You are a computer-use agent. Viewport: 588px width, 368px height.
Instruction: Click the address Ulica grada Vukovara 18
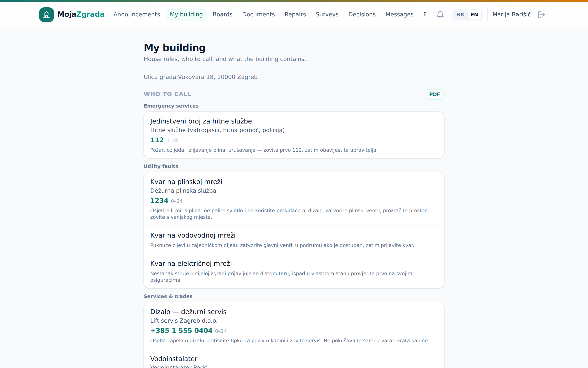(x=200, y=77)
